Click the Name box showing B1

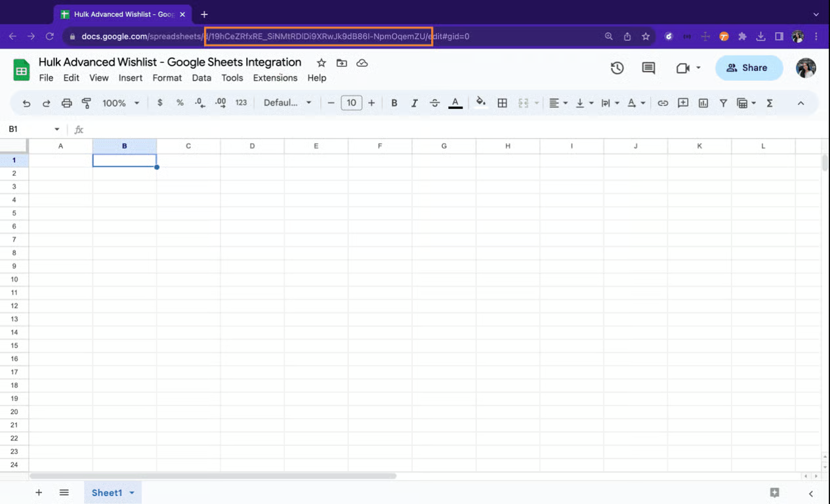click(x=30, y=129)
